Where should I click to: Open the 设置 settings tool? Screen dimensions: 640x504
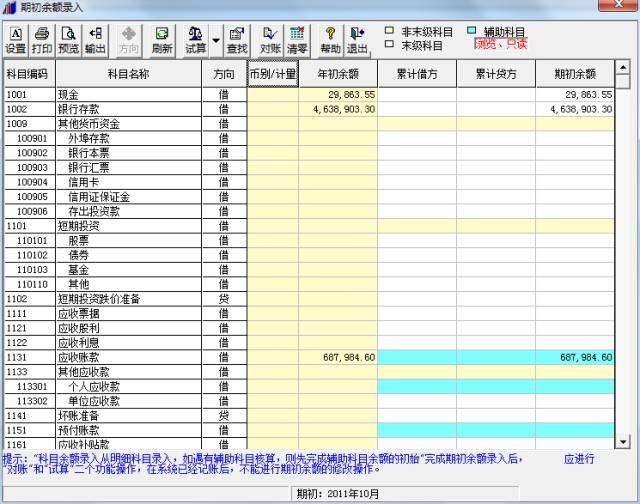[16, 40]
